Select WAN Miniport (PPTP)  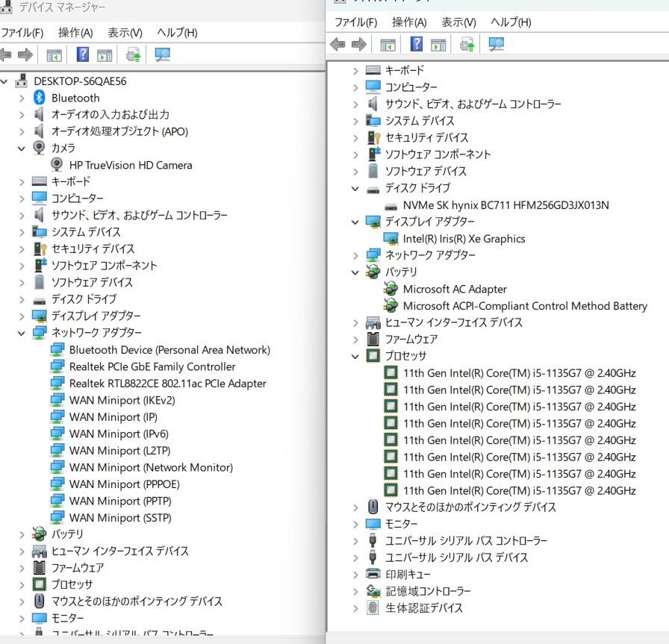(120, 501)
